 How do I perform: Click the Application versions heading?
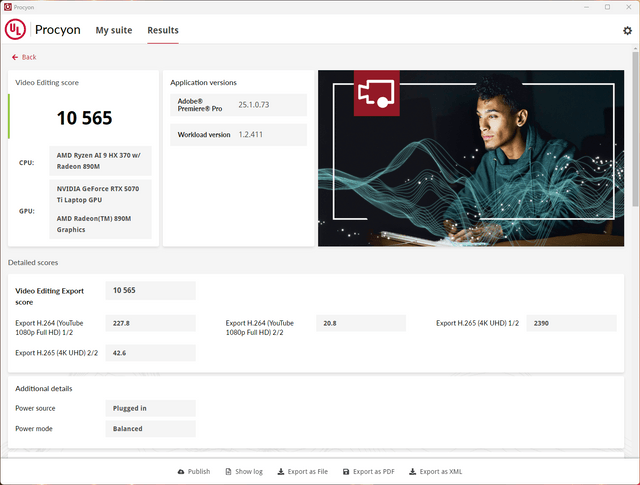(203, 82)
